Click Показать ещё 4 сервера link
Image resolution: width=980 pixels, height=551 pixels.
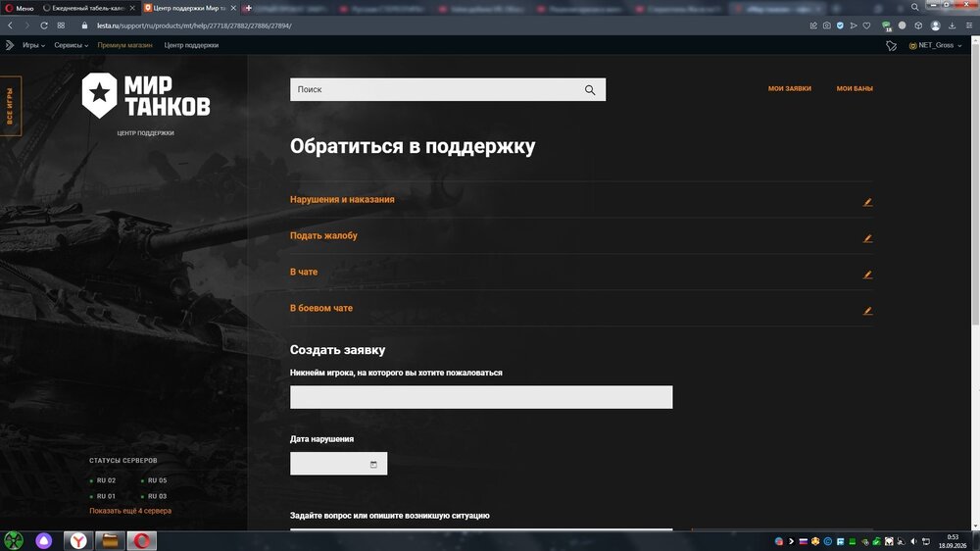coord(130,511)
